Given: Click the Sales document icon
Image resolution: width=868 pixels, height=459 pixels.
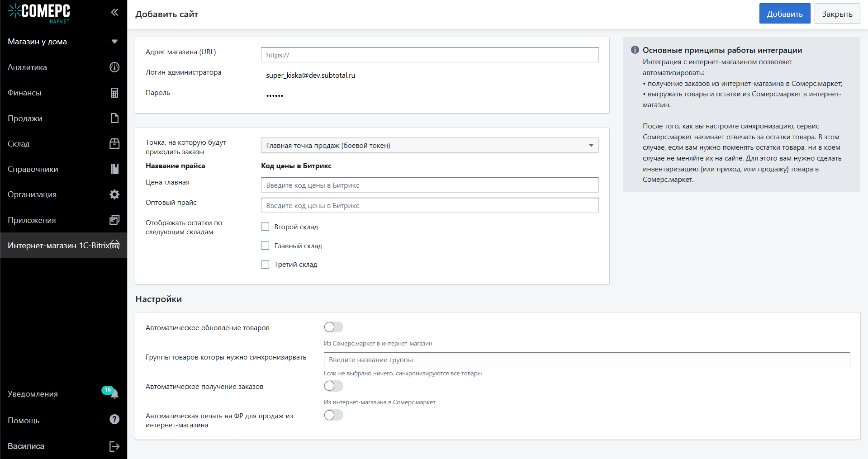Looking at the screenshot, I should pos(114,118).
